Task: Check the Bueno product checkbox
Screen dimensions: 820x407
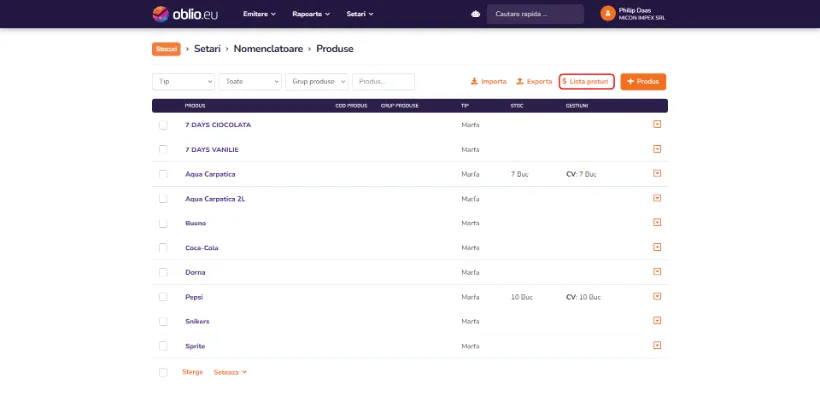Action: coord(163,223)
